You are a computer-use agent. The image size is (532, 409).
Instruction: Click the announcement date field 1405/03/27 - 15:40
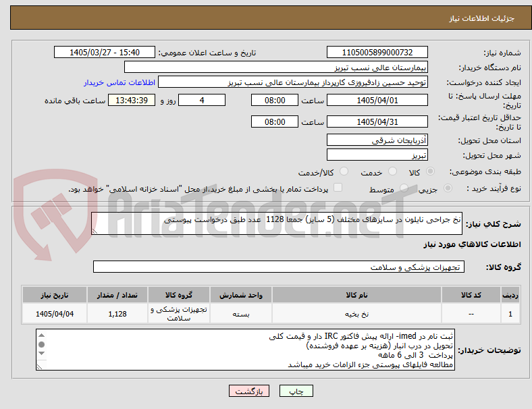coord(105,53)
